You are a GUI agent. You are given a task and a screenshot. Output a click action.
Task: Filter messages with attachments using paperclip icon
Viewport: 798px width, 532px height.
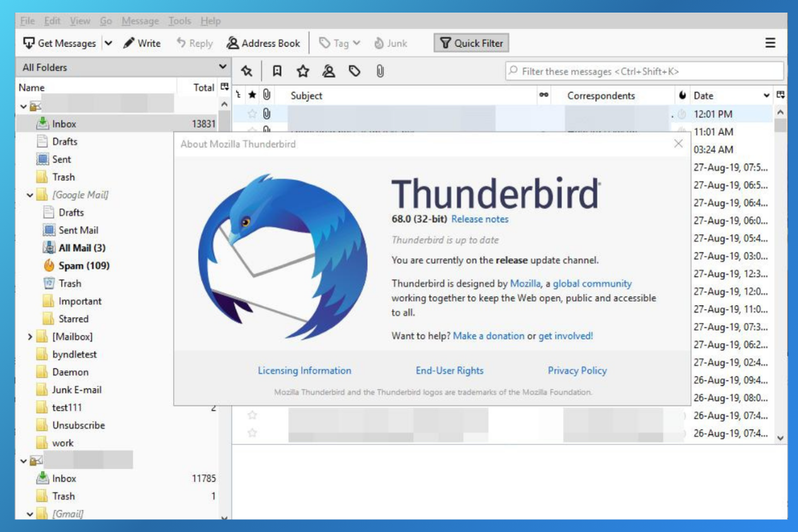[378, 71]
